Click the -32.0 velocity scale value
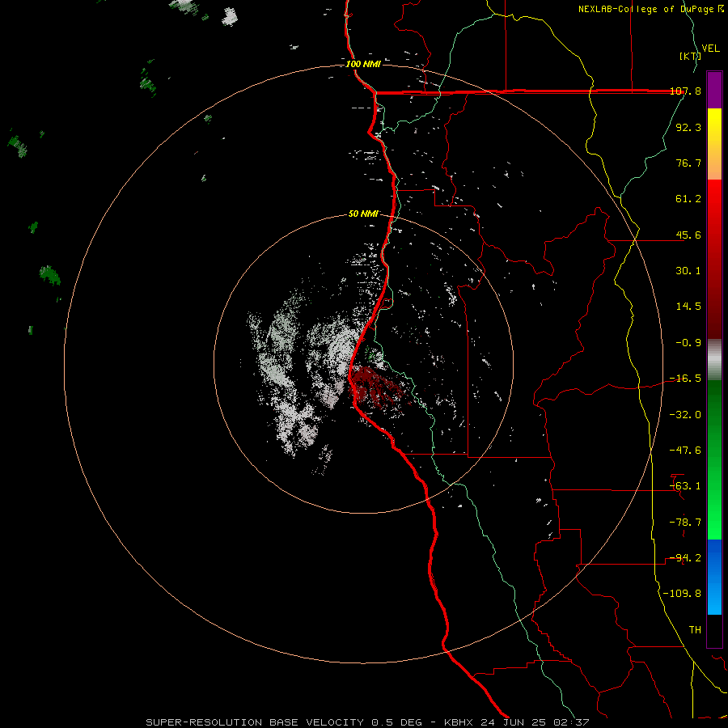 [686, 415]
